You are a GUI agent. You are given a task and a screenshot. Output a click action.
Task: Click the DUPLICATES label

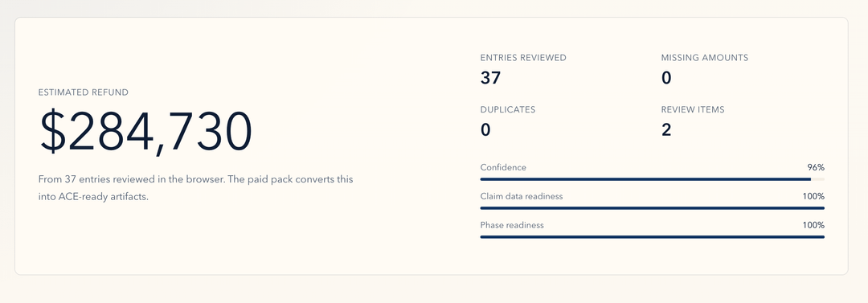pyautogui.click(x=508, y=109)
